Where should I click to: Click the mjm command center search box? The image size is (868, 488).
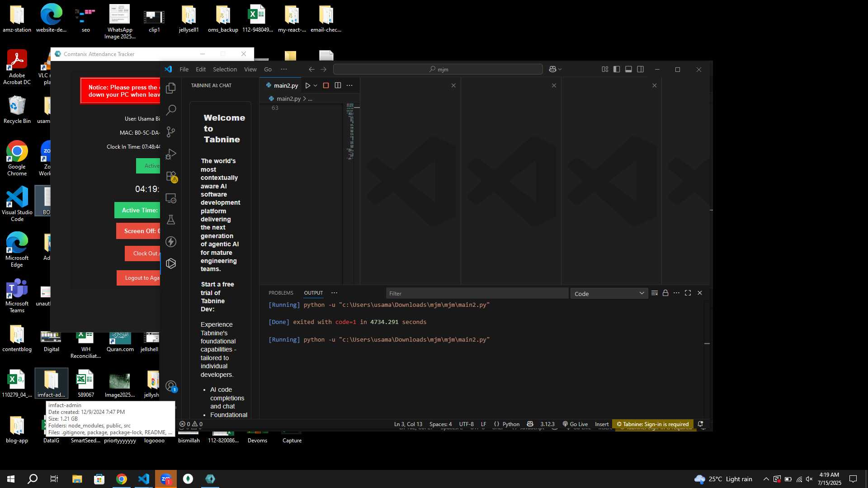(x=438, y=69)
